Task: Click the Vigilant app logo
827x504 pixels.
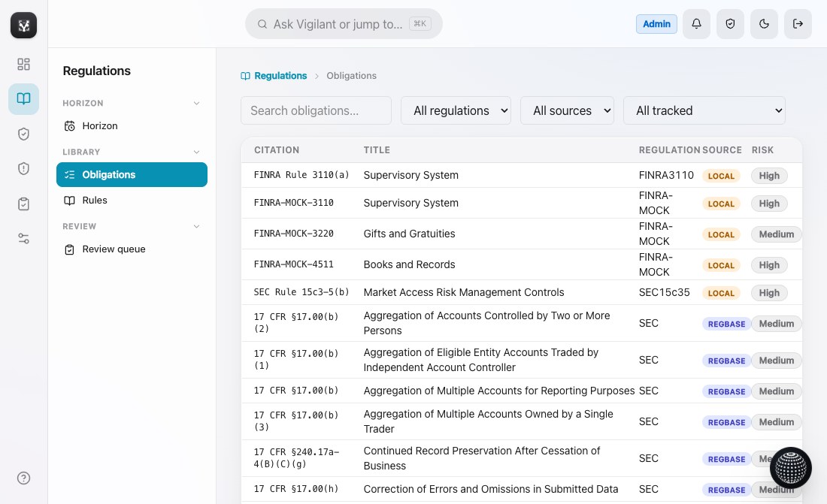Action: [24, 26]
